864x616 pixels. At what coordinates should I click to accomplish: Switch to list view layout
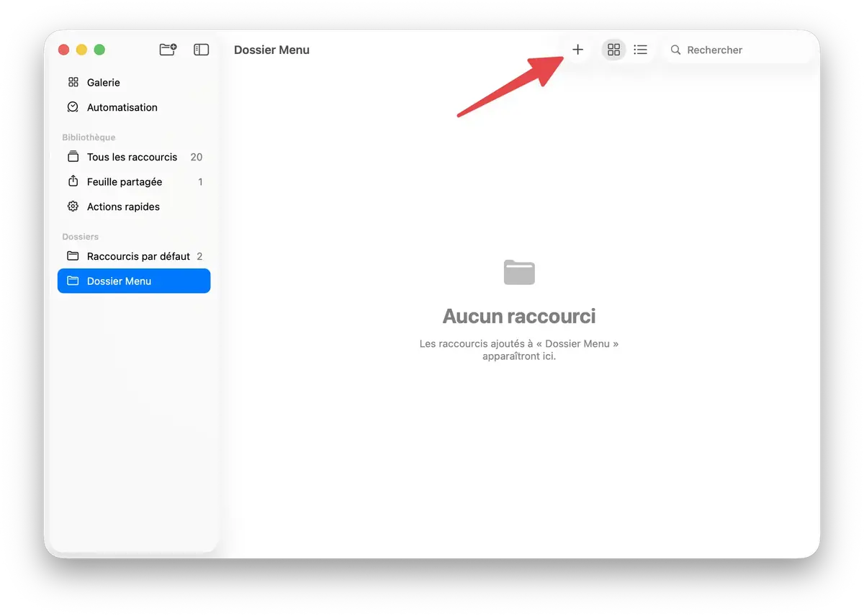pos(640,49)
